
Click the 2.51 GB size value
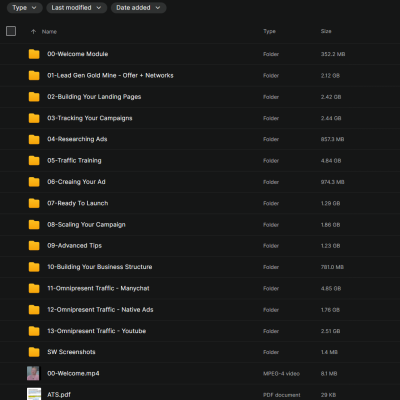coord(331,331)
